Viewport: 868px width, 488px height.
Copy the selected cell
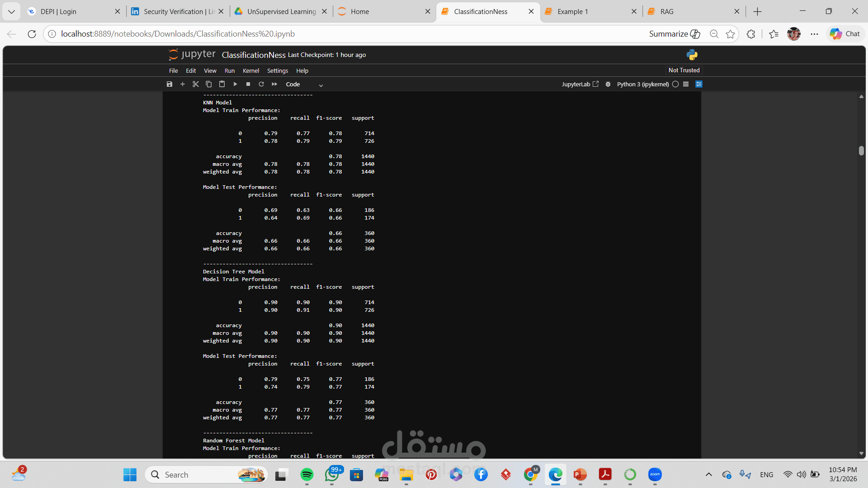(x=209, y=84)
